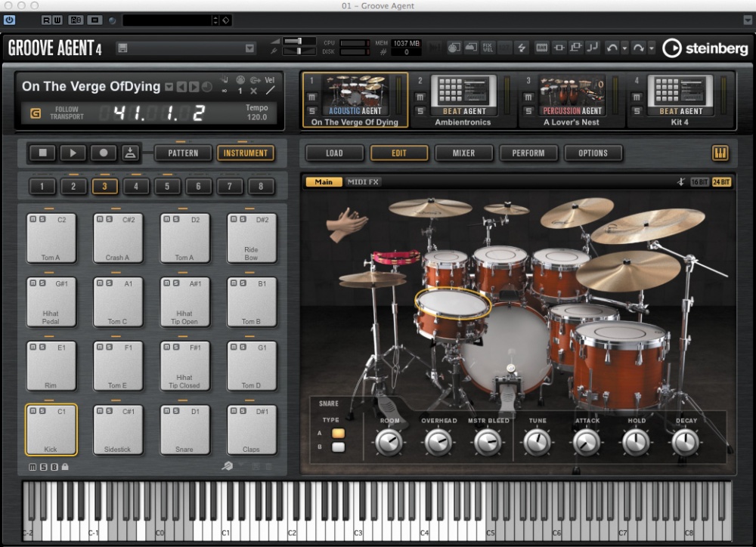The width and height of the screenshot is (756, 547).
Task: Trigger the Kick pad C1
Action: coord(51,429)
